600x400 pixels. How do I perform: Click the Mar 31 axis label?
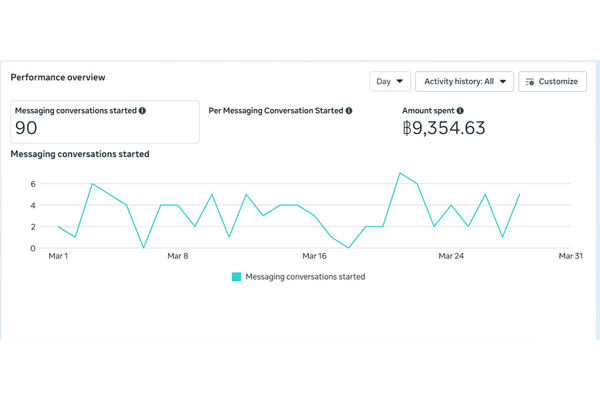tap(570, 257)
